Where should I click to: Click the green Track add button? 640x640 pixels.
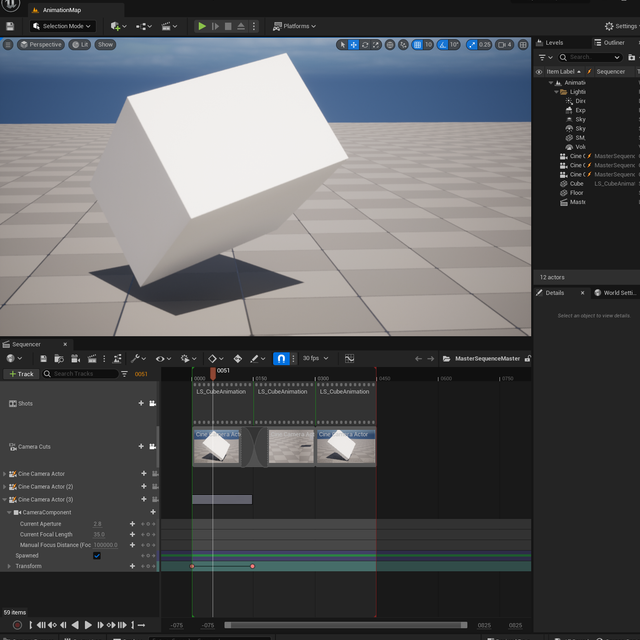coord(21,374)
